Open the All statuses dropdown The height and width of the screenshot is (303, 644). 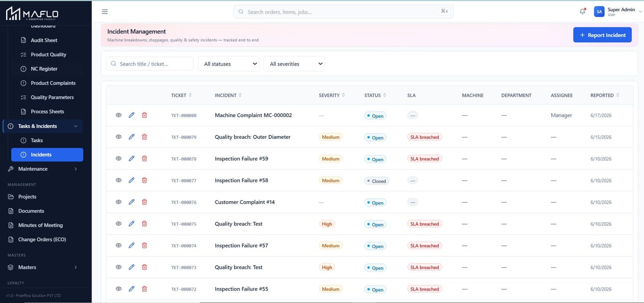[x=229, y=64]
